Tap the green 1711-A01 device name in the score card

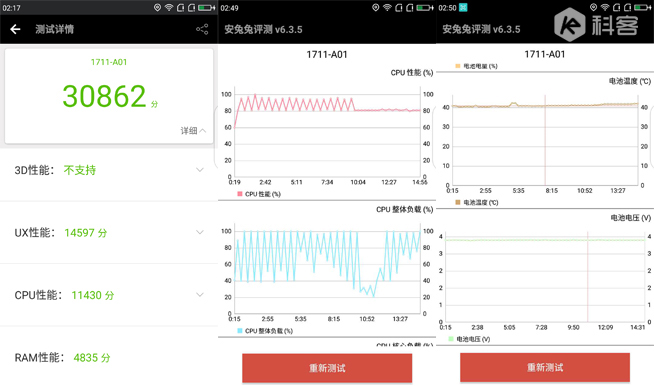tap(109, 62)
